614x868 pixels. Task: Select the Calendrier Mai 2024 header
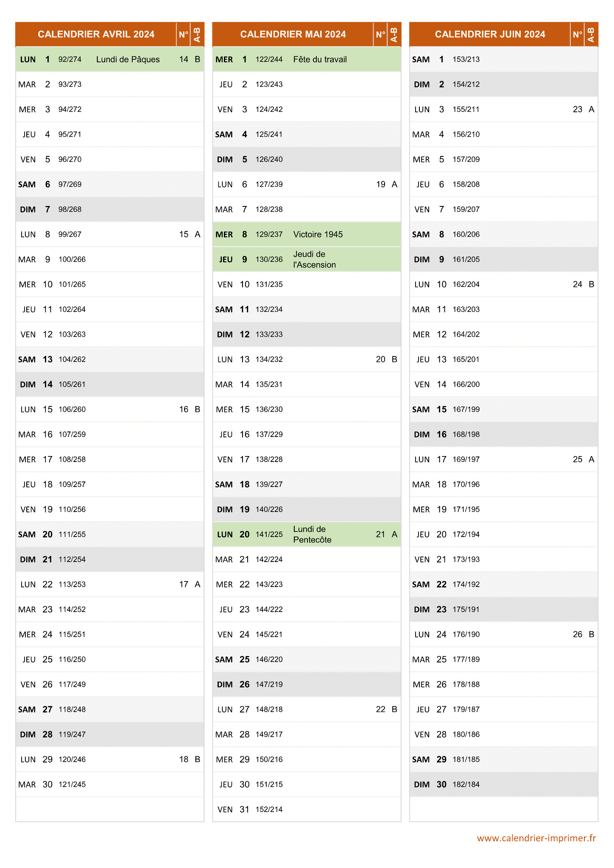tap(293, 34)
